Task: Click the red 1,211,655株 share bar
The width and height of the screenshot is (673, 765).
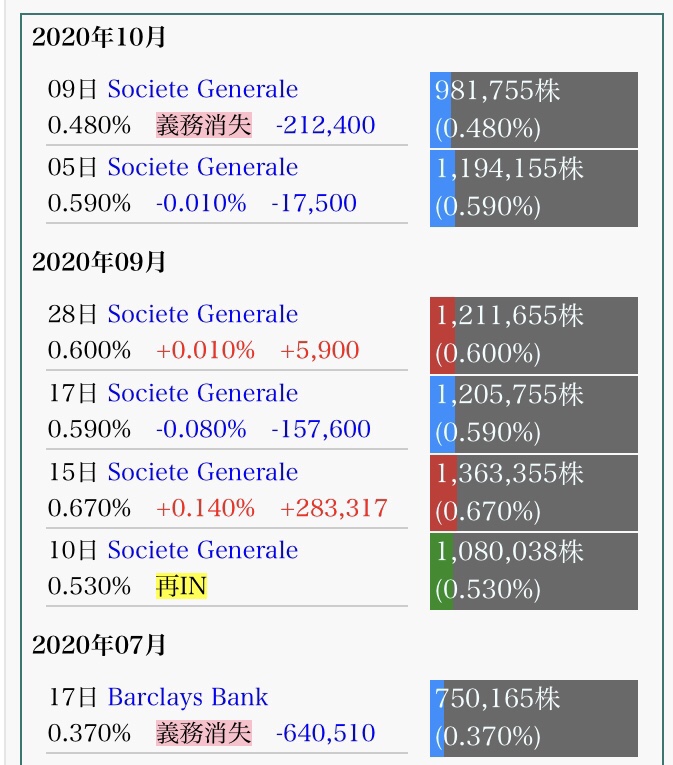Action: (534, 335)
